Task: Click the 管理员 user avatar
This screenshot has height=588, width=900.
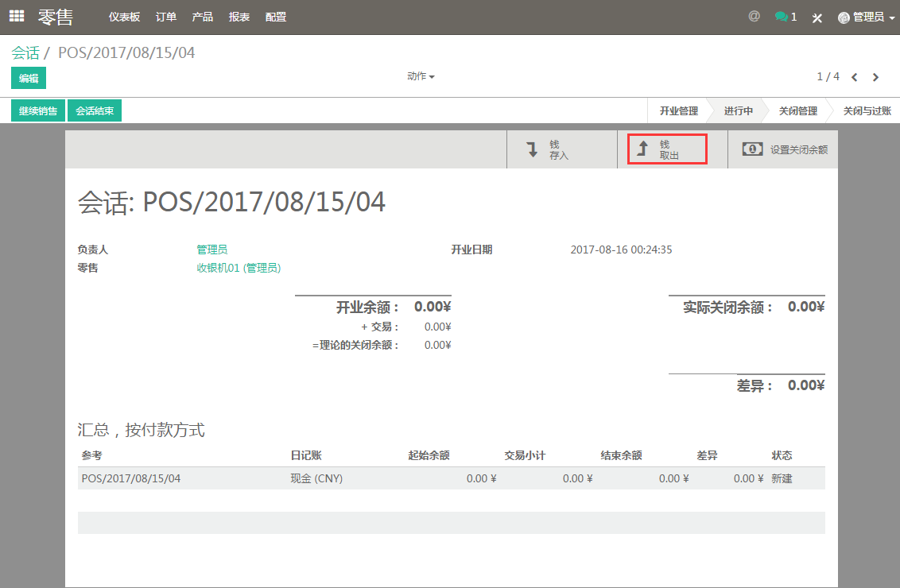Action: [x=844, y=17]
